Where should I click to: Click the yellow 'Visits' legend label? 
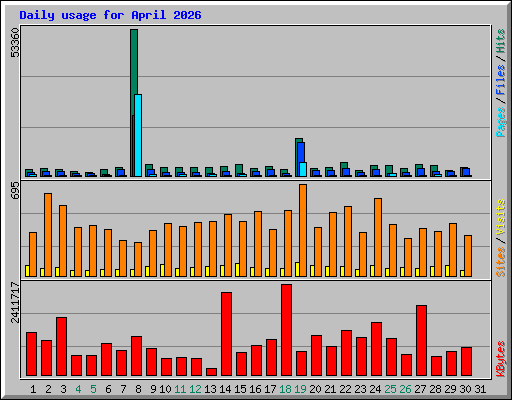[x=500, y=217]
